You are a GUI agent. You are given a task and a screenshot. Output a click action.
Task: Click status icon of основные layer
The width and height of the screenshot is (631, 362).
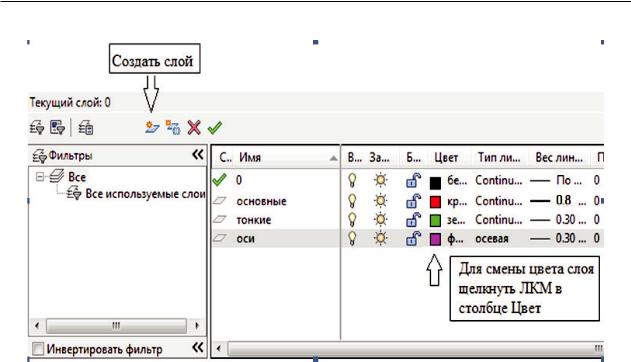(219, 200)
